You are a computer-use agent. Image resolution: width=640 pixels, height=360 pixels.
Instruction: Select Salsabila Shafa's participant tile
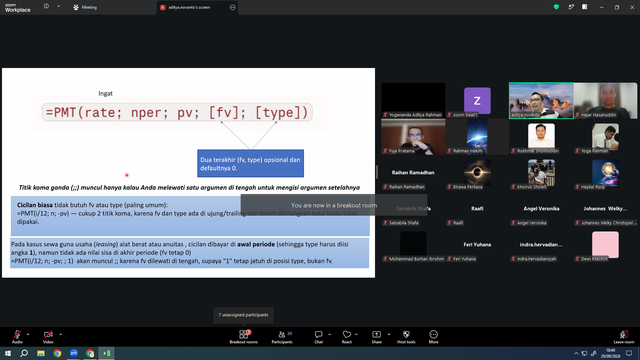click(x=413, y=208)
